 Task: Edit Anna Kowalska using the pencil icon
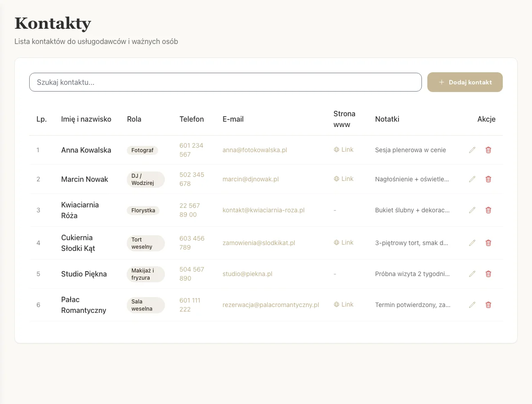point(472,150)
